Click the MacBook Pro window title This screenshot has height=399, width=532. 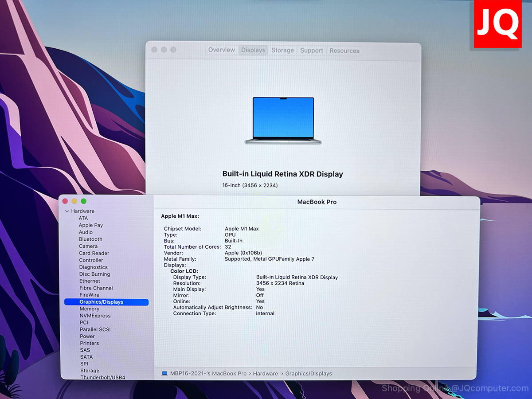point(317,202)
